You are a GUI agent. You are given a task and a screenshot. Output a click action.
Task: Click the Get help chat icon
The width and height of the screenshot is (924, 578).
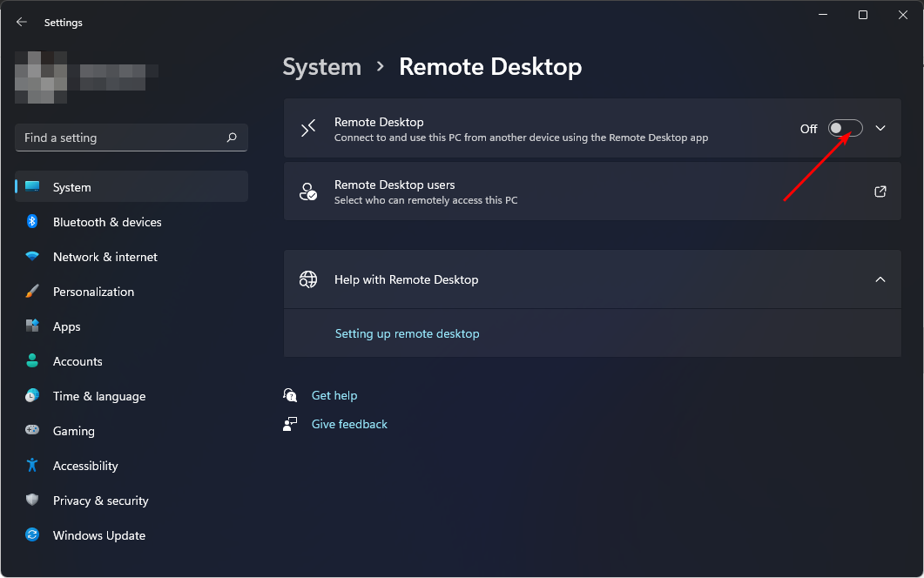(290, 394)
